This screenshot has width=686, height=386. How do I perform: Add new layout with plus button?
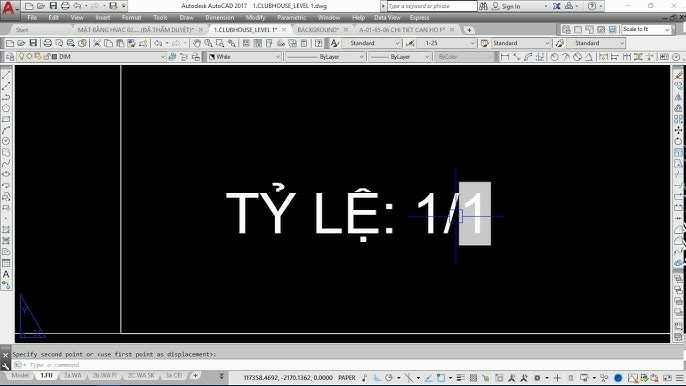pyautogui.click(x=195, y=375)
